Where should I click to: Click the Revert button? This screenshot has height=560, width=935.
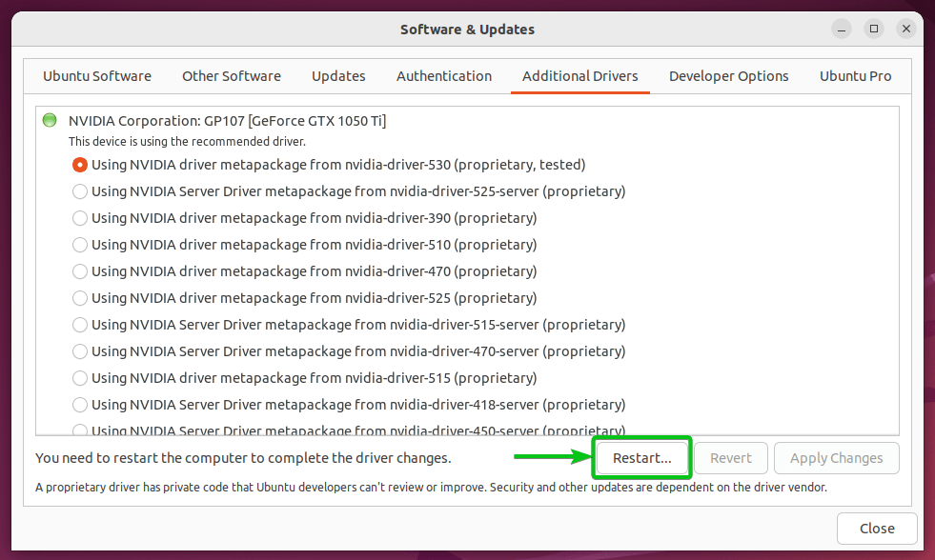pos(731,458)
